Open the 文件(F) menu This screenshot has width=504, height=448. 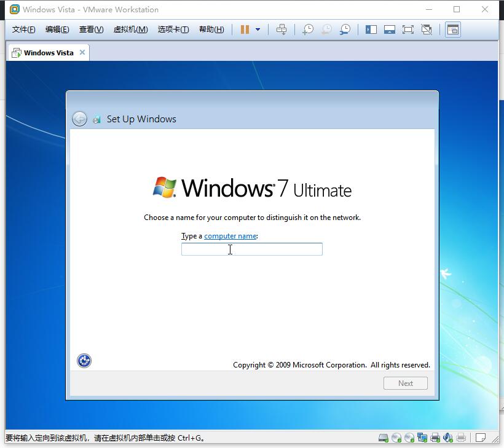pos(23,29)
